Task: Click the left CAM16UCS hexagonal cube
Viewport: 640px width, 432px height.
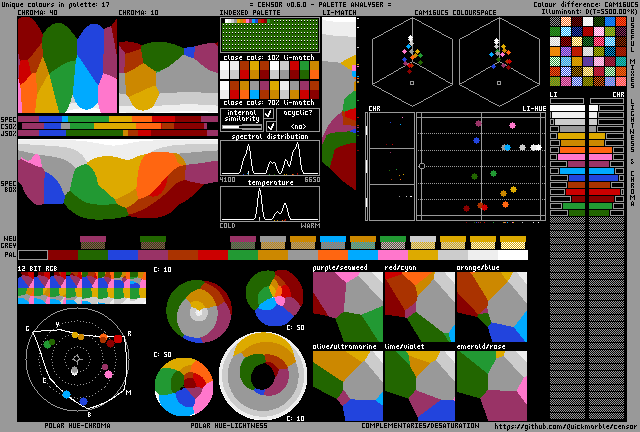Action: click(x=412, y=61)
